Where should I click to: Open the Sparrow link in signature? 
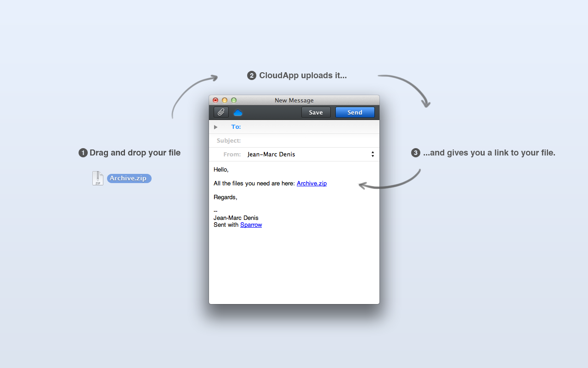[x=251, y=225]
